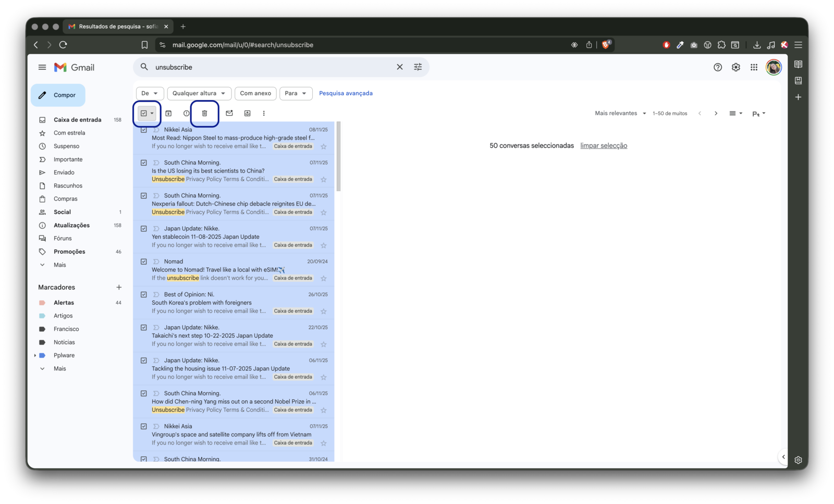This screenshot has height=504, width=834.
Task: Click the 'limpar selecção' link
Action: click(604, 146)
